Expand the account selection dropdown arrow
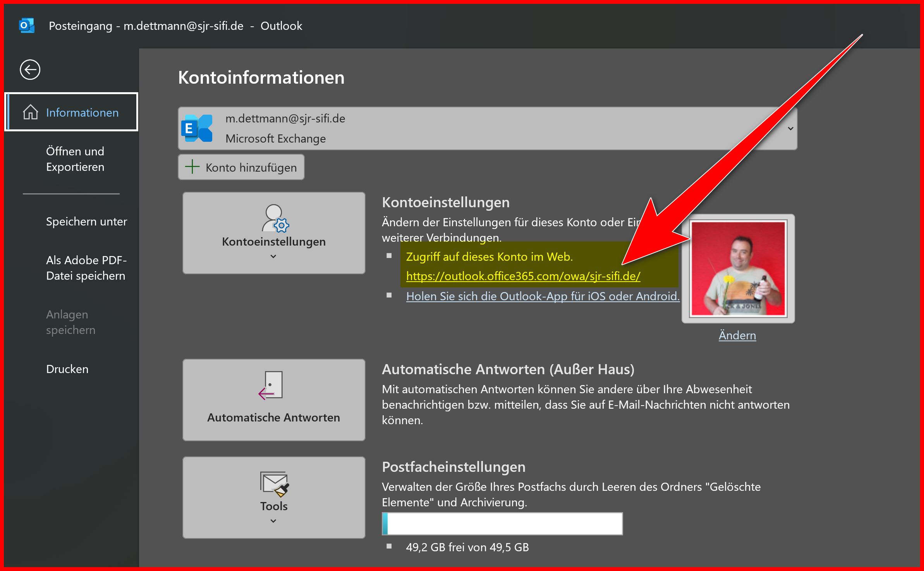Viewport: 924px width, 571px height. pyautogui.click(x=790, y=129)
